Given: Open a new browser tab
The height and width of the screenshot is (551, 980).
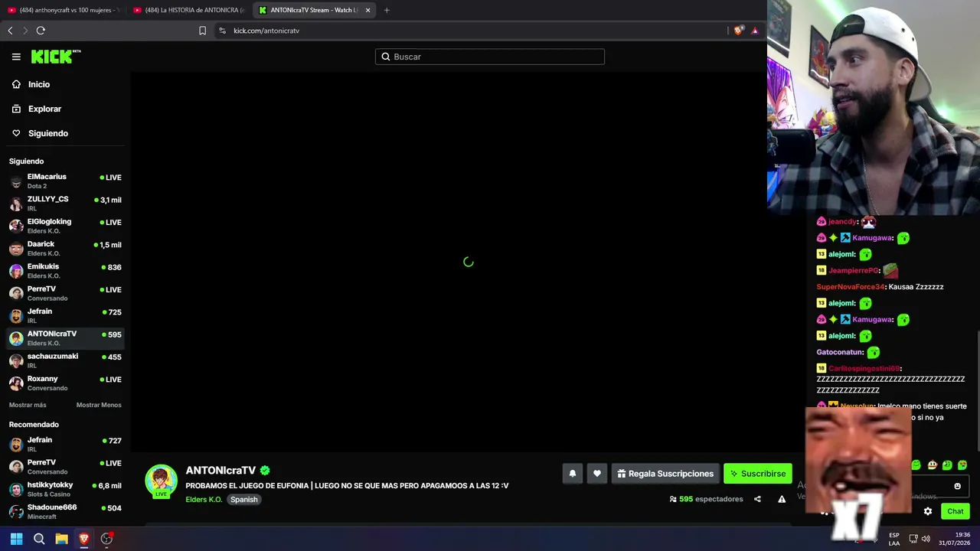Looking at the screenshot, I should [x=387, y=10].
